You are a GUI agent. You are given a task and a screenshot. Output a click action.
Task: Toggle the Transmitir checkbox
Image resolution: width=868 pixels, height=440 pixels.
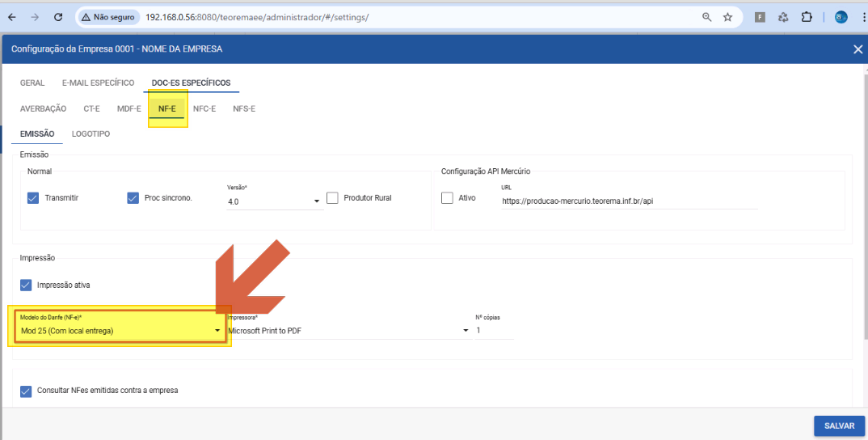[x=33, y=198]
